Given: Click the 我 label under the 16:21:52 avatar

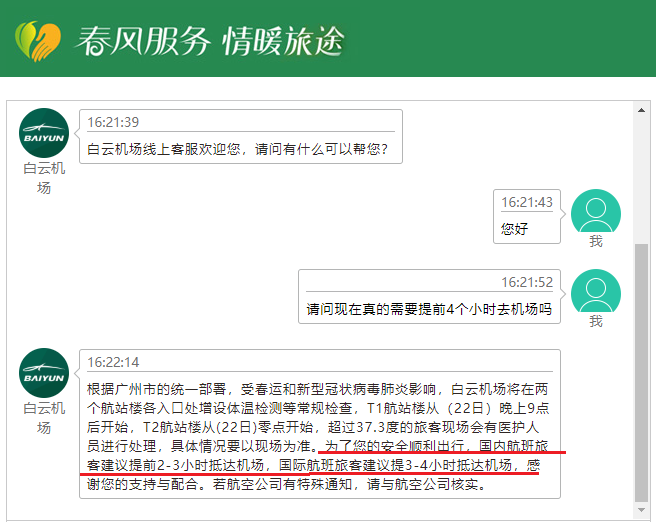Looking at the screenshot, I should (x=596, y=321).
